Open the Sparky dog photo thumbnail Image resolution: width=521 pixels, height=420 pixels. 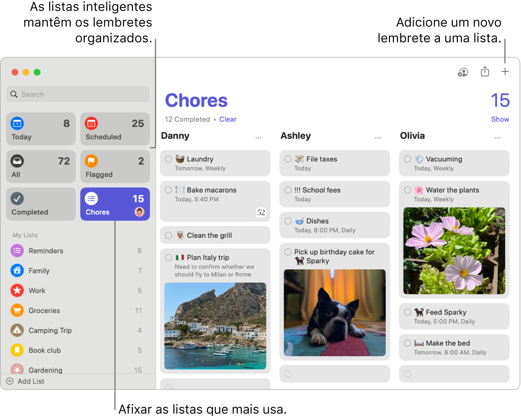[x=335, y=313]
